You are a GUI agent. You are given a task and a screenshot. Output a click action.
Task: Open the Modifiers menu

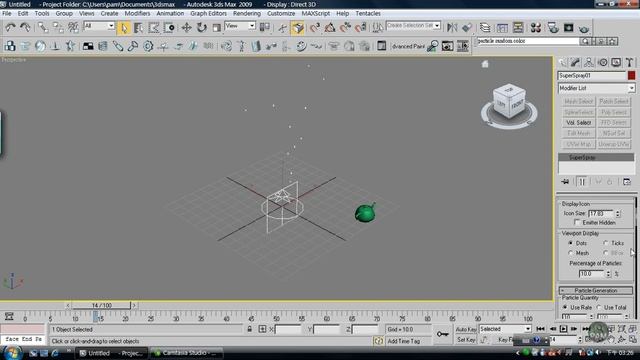tap(137, 13)
